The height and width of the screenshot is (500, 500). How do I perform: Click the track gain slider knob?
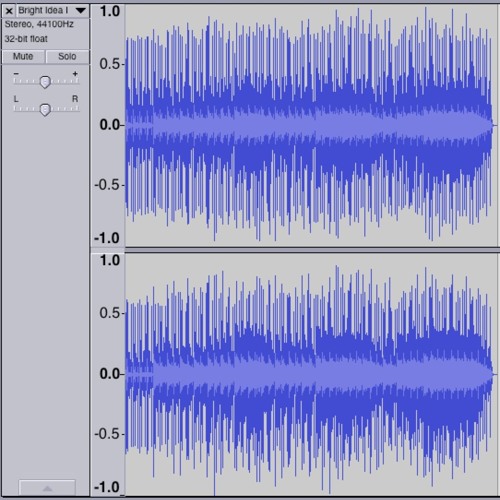pos(45,82)
